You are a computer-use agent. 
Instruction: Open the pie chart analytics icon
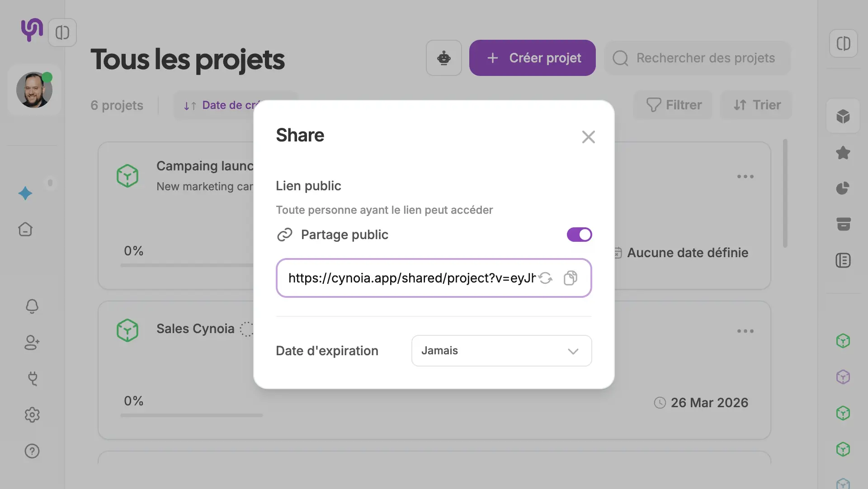(x=843, y=188)
